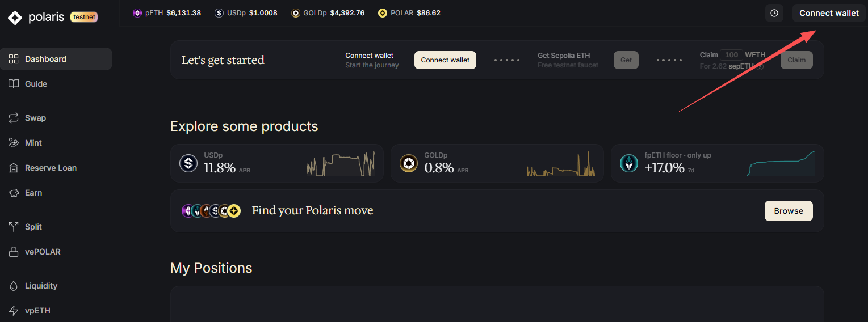The height and width of the screenshot is (322, 868).
Task: Click the Split fork icon in the sidebar
Action: click(x=14, y=227)
